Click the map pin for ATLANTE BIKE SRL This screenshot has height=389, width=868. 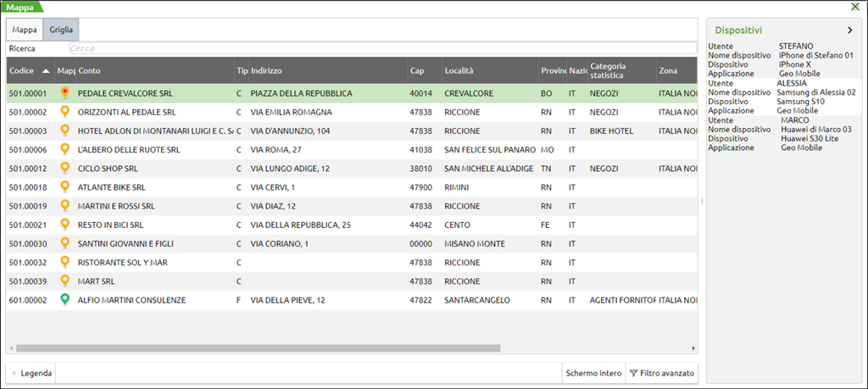pyautogui.click(x=65, y=186)
